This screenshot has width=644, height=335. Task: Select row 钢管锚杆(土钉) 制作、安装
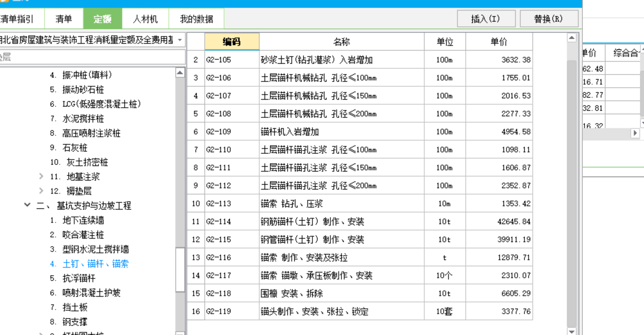click(360, 239)
